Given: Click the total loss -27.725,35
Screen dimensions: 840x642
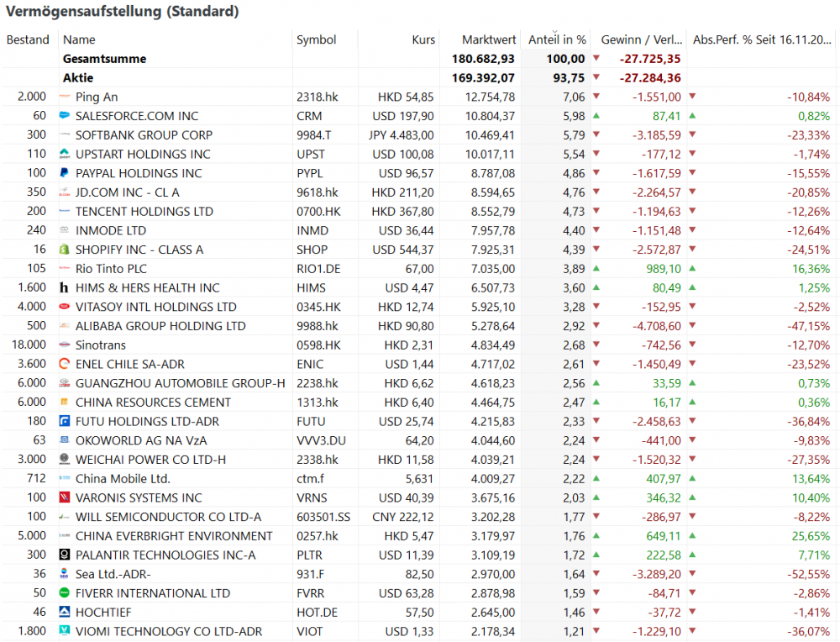Looking at the screenshot, I should (650, 59).
